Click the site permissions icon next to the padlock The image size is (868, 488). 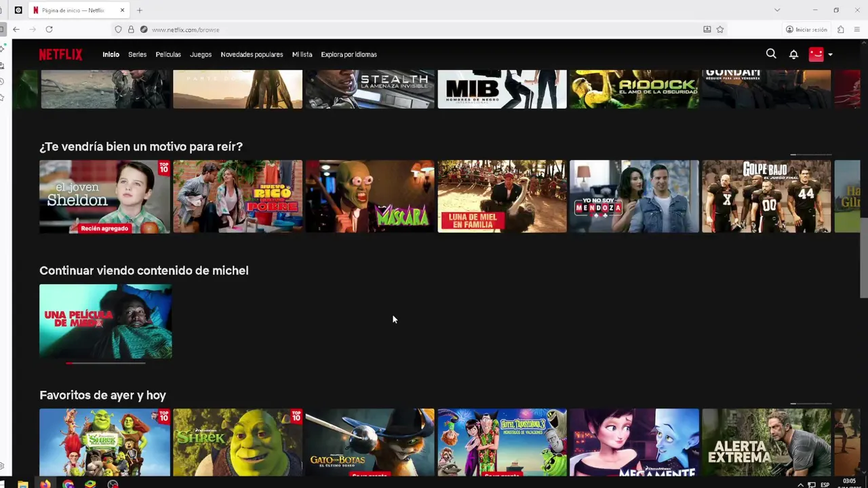[144, 29]
